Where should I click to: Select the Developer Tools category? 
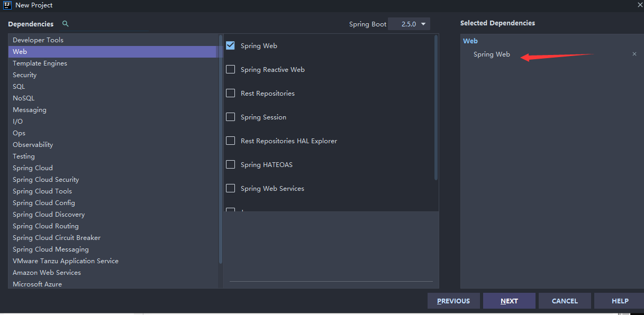112,40
